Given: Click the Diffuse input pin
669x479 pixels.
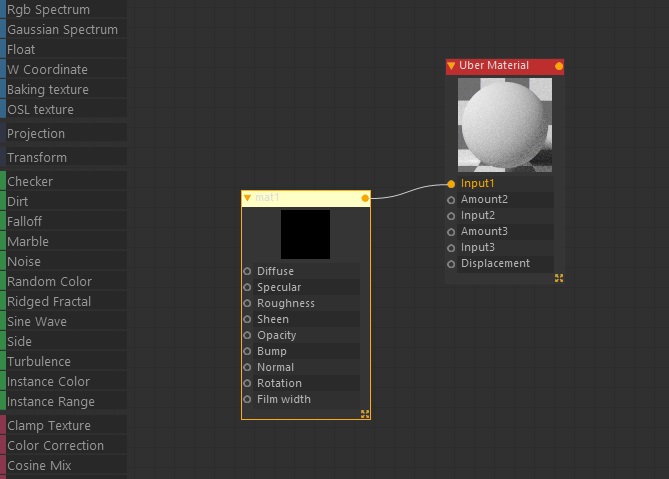Looking at the screenshot, I should tap(247, 271).
